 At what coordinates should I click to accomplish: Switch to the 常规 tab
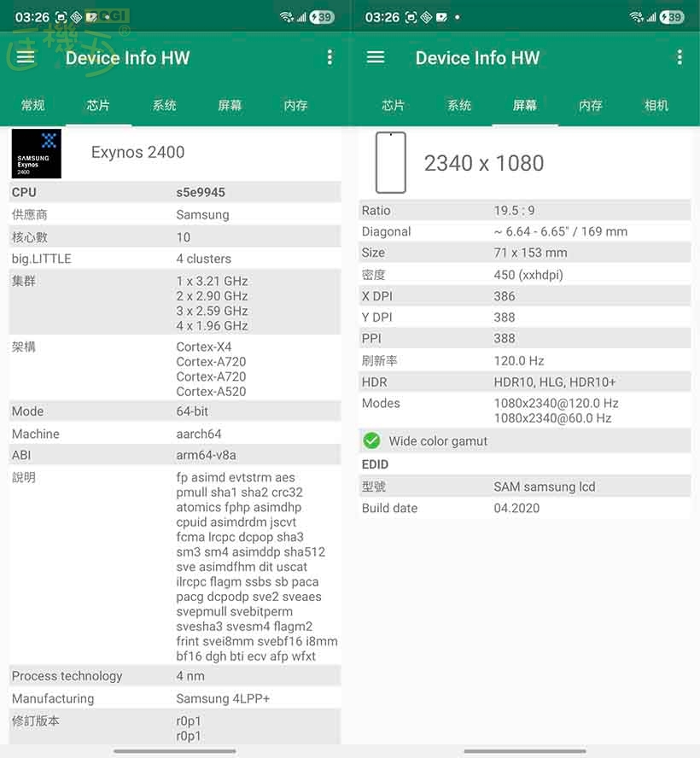coord(32,106)
